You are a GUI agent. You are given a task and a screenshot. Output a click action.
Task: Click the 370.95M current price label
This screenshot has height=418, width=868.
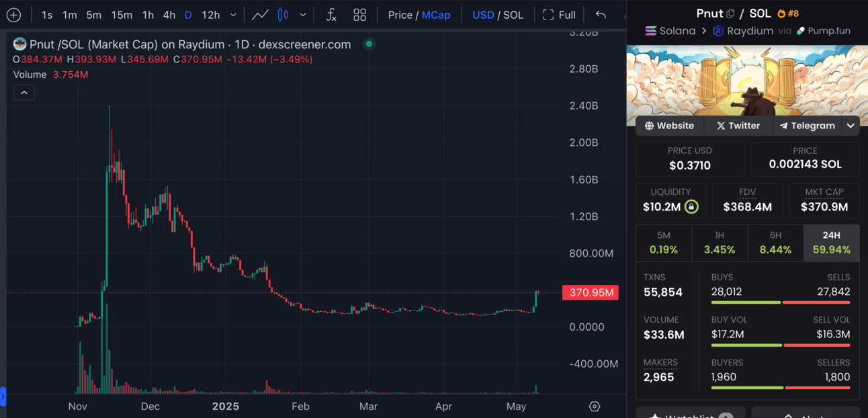591,292
